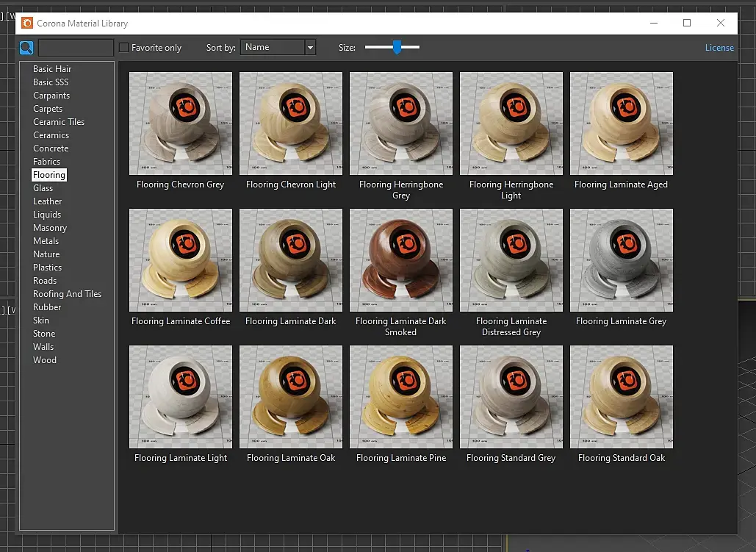Open the Sort by Name dropdown
The height and width of the screenshot is (552, 756).
272,47
